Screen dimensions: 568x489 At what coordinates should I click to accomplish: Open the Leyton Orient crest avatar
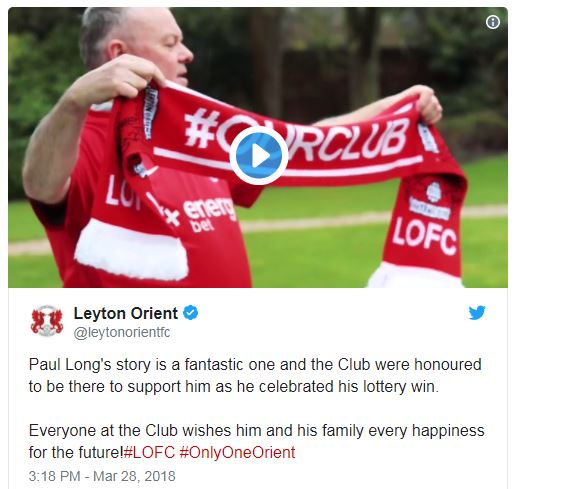tap(47, 321)
